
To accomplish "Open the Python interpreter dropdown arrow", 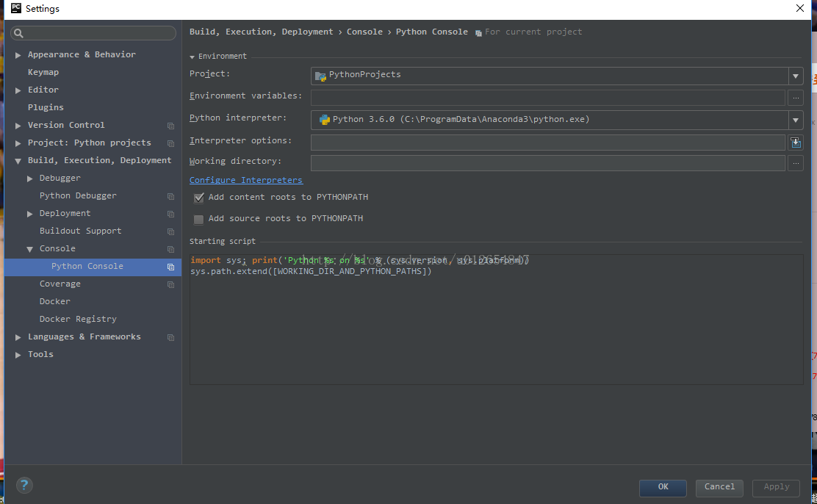I will pyautogui.click(x=795, y=120).
